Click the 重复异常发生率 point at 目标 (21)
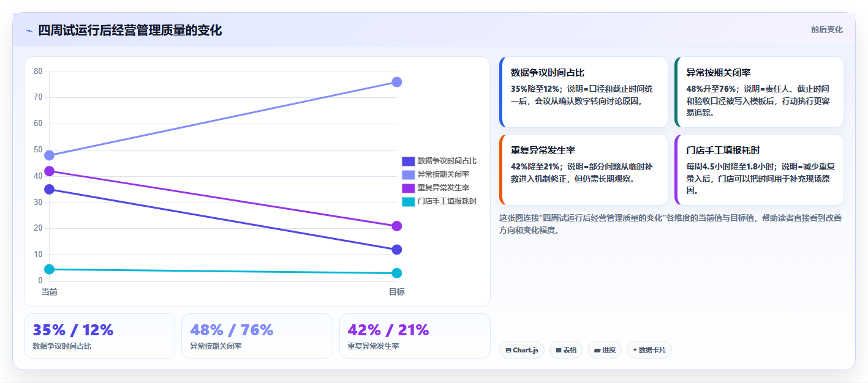 pos(396,226)
